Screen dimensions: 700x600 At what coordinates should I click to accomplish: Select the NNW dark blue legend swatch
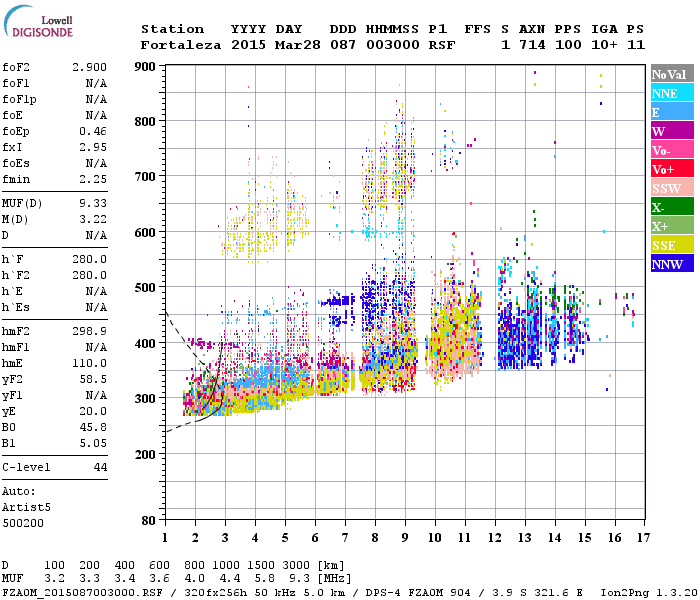pos(672,263)
